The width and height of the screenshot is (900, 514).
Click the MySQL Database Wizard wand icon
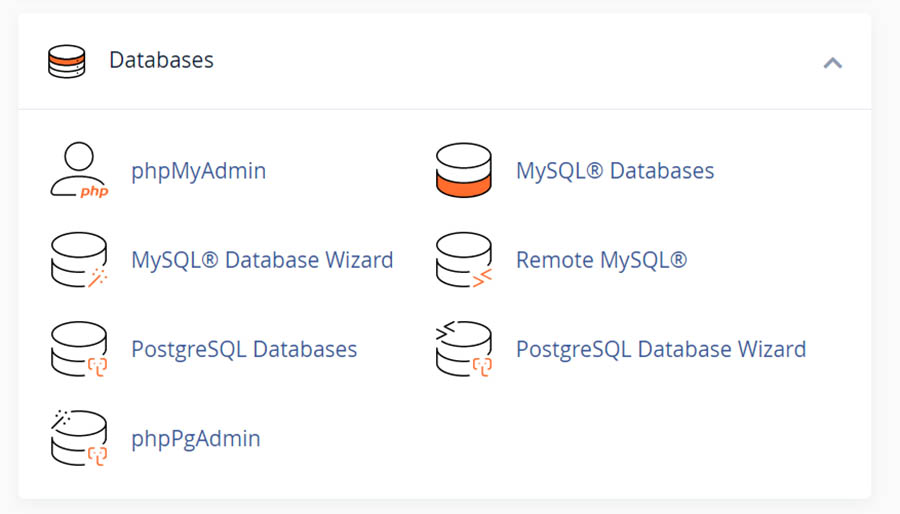coord(78,260)
